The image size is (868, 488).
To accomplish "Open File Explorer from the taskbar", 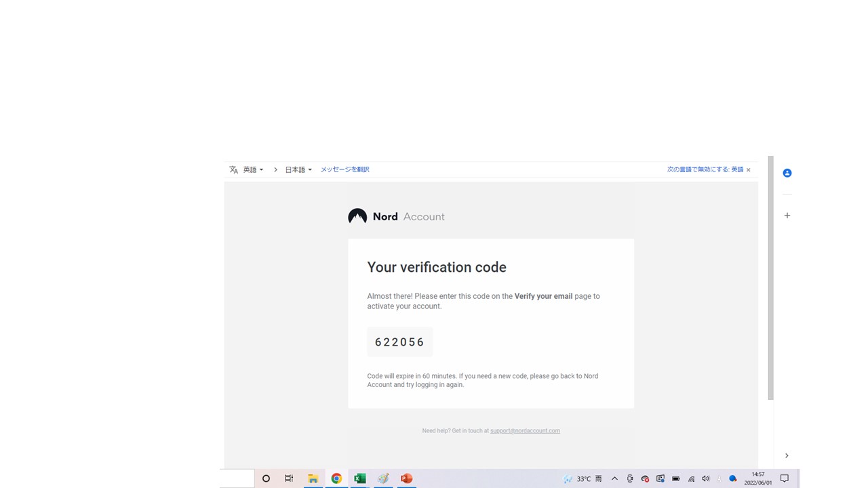I will [313, 479].
